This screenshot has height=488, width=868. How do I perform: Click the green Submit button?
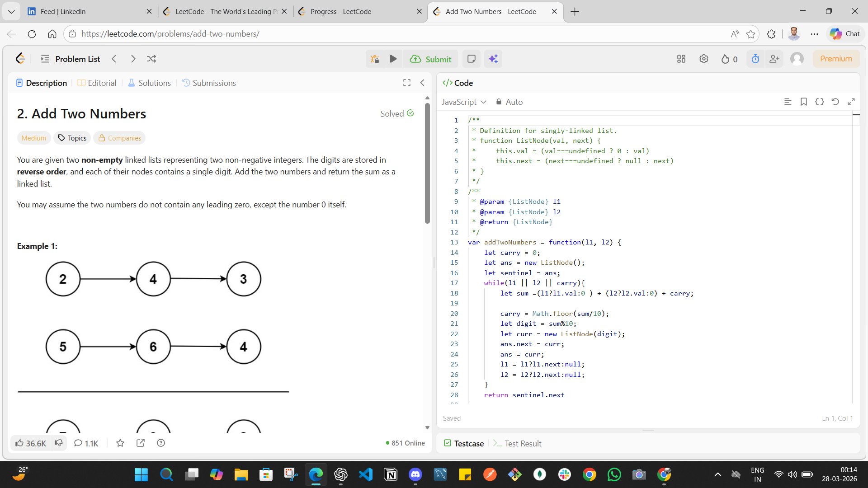[x=430, y=59]
